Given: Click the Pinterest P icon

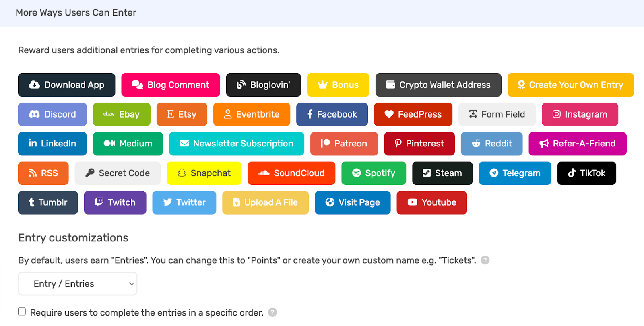Looking at the screenshot, I should (398, 143).
